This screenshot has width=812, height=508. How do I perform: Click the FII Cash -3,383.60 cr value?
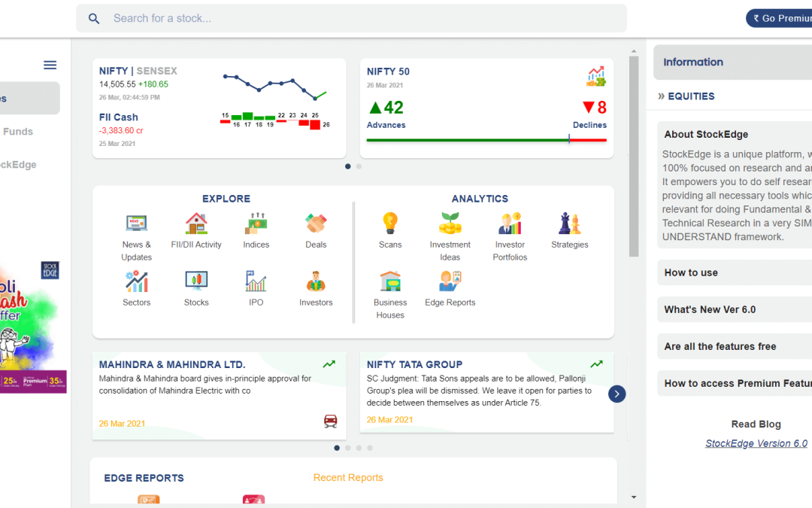point(121,131)
